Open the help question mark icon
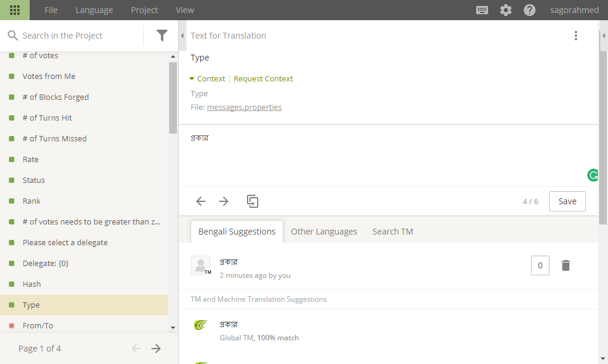 tap(529, 10)
